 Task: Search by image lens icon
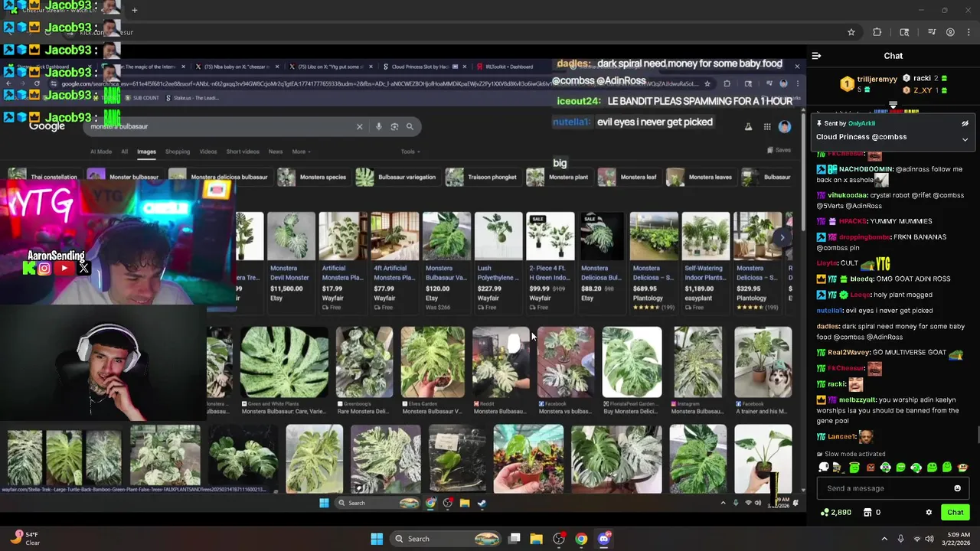[x=394, y=126]
